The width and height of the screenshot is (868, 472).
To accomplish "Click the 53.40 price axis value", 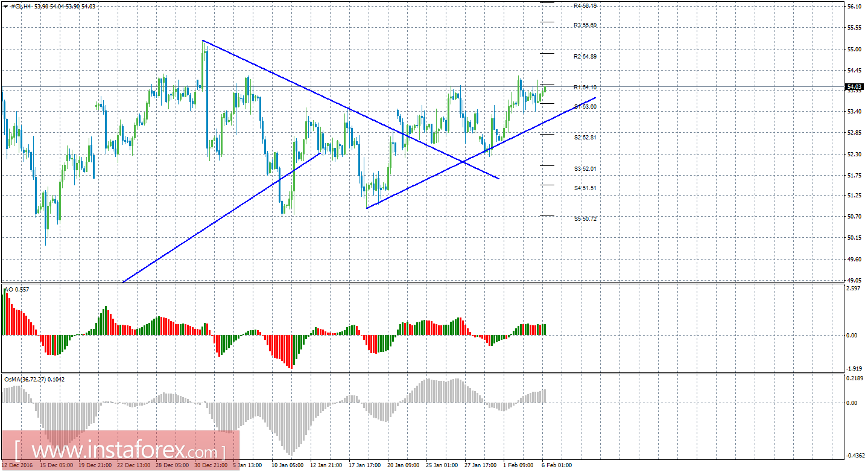I will tap(854, 112).
